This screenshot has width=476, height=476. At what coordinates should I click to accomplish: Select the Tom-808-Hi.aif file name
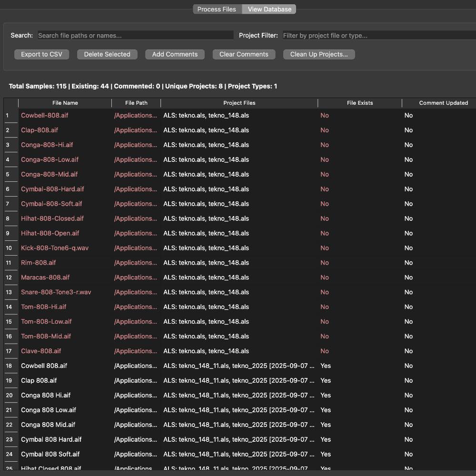click(43, 307)
